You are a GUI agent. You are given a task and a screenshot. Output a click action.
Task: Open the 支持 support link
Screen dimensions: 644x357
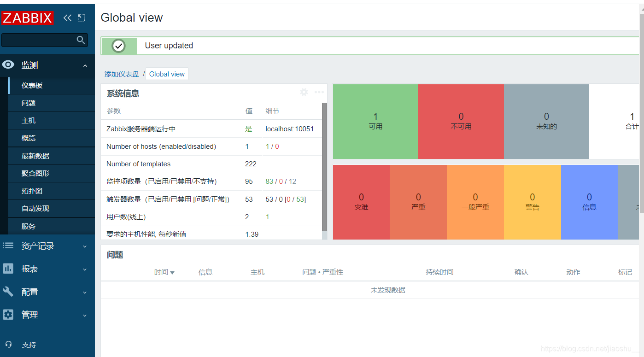[29, 345]
